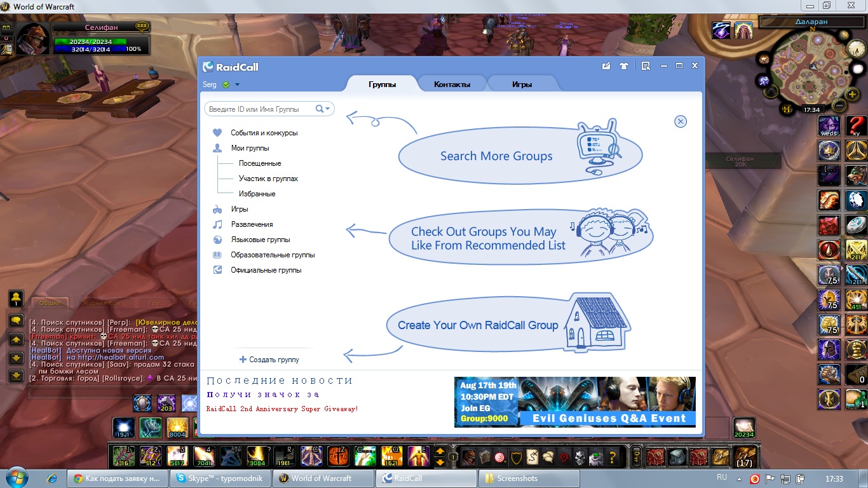Open the Получи значок за news link
Image resolution: width=868 pixels, height=488 pixels.
pos(263,395)
